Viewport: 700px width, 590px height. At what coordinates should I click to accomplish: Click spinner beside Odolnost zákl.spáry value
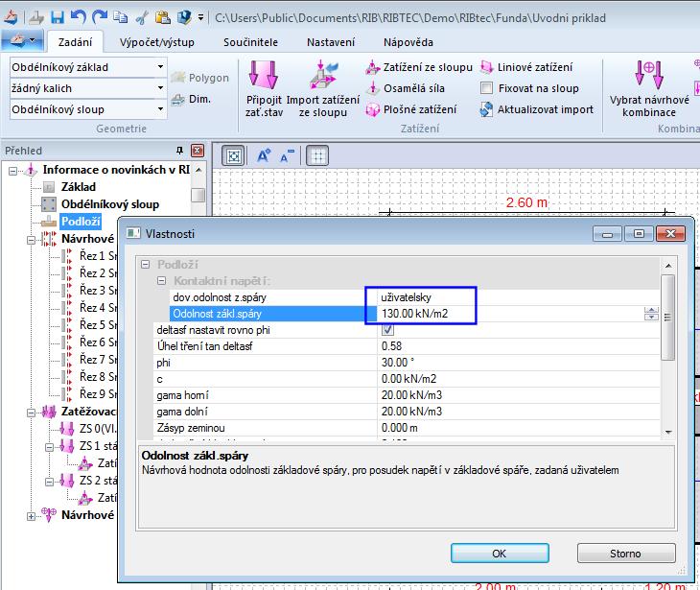pos(651,314)
